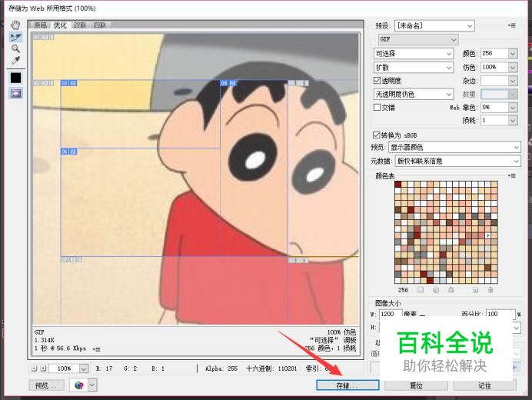Click the 百分比 percent field showing 100
This screenshot has width=532, height=400.
[x=500, y=314]
